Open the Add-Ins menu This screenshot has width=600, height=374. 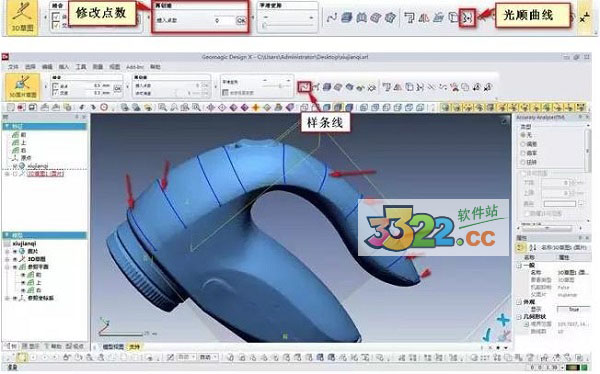135,67
